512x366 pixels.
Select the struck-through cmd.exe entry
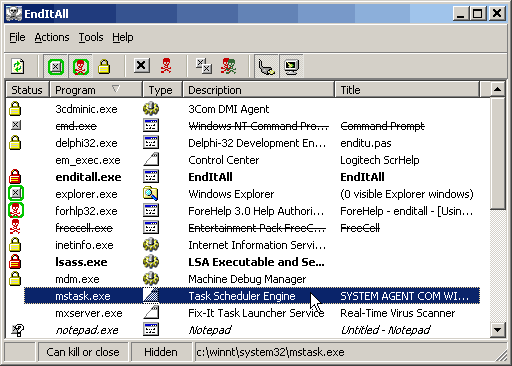[76, 126]
